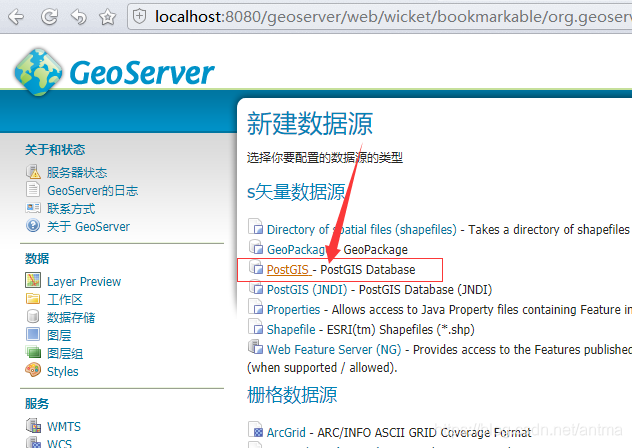Click the GeoServer wordmark text
The width and height of the screenshot is (632, 448).
tap(142, 73)
